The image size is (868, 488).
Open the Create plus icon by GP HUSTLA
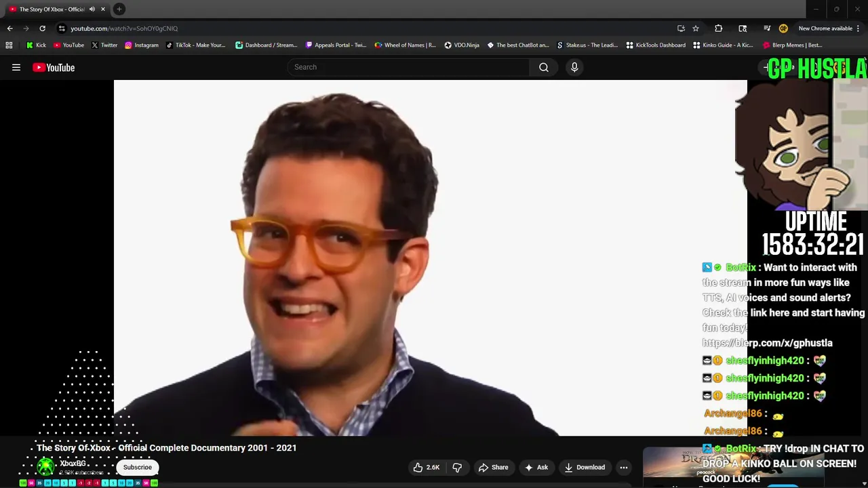[767, 67]
